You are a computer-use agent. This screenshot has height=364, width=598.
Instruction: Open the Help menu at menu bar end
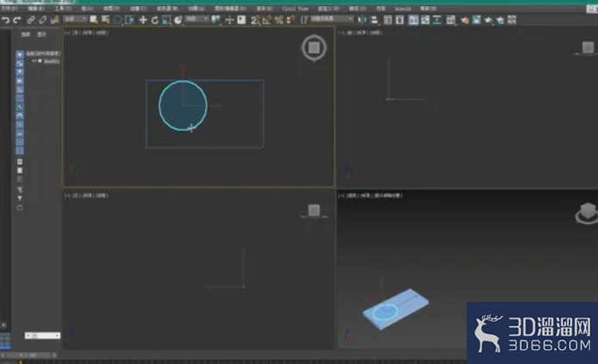[x=428, y=9]
